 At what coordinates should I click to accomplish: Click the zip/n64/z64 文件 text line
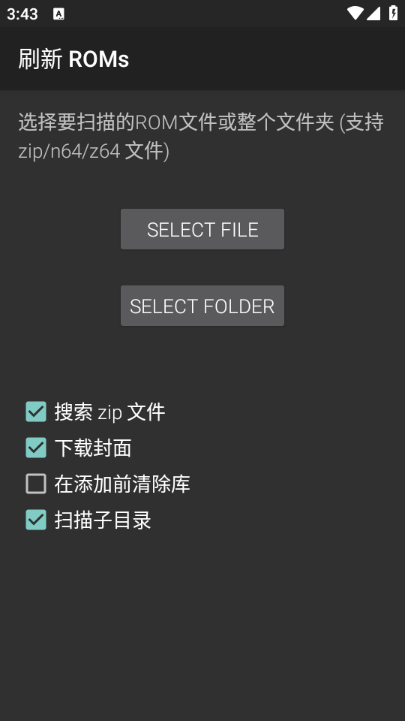(x=94, y=151)
